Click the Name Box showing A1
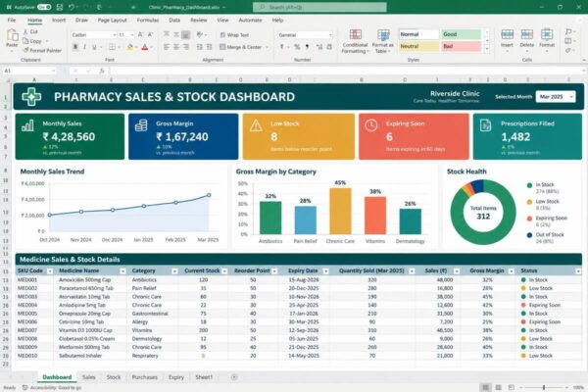 pyautogui.click(x=29, y=71)
